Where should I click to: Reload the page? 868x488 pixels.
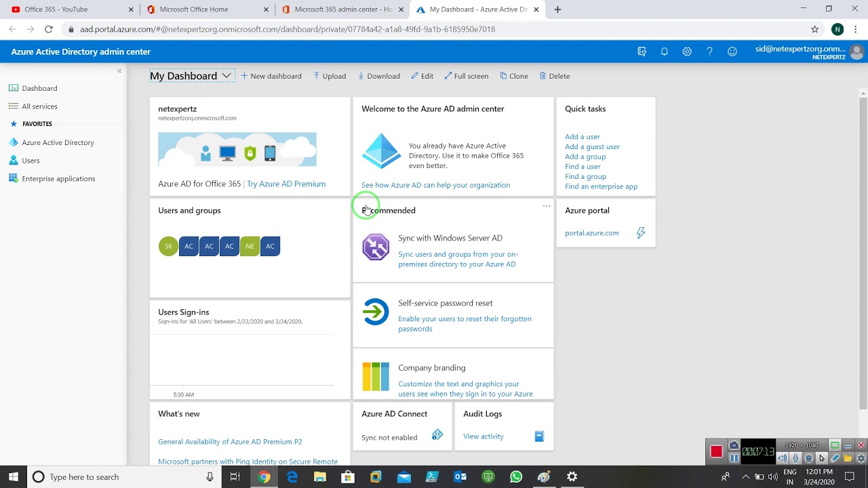click(49, 29)
